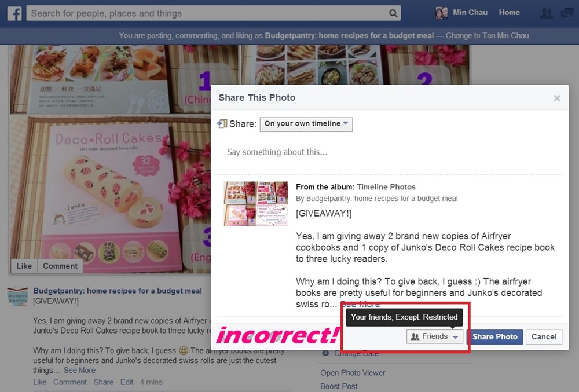Close the Share This Photo dialog
The image size is (579, 392).
coord(557,98)
